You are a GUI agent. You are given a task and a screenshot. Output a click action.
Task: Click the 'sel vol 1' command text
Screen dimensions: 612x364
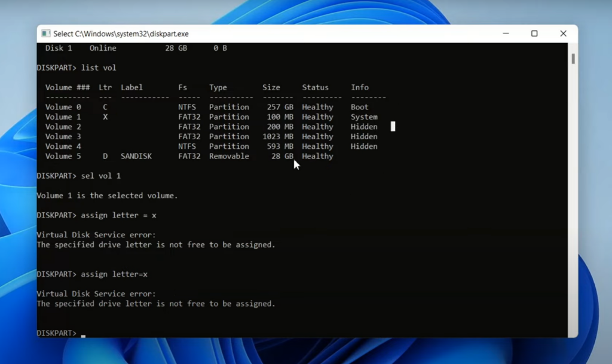click(x=100, y=176)
